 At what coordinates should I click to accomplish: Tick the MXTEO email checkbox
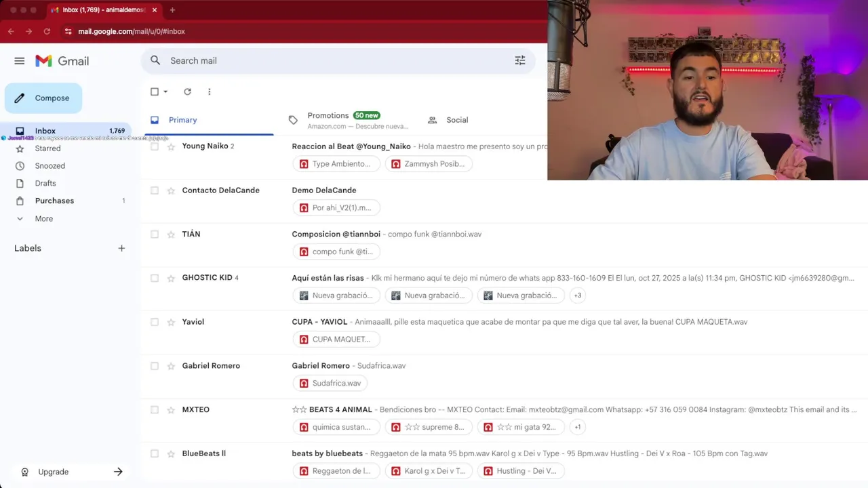tap(155, 409)
